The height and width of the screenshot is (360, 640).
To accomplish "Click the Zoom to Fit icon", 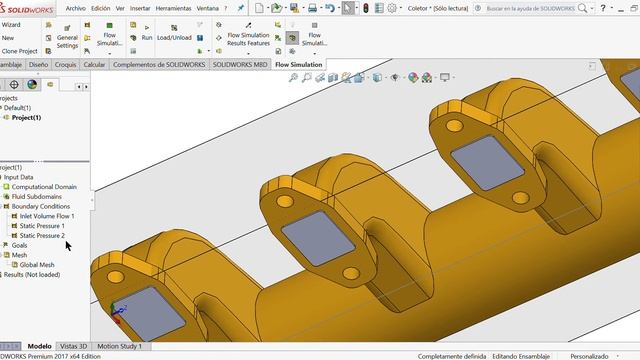I will (x=293, y=77).
